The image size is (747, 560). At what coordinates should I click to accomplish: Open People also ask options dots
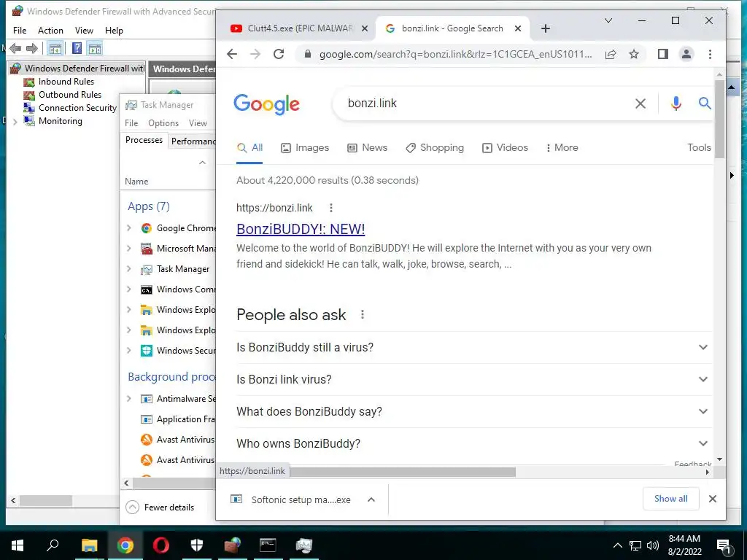pyautogui.click(x=363, y=314)
